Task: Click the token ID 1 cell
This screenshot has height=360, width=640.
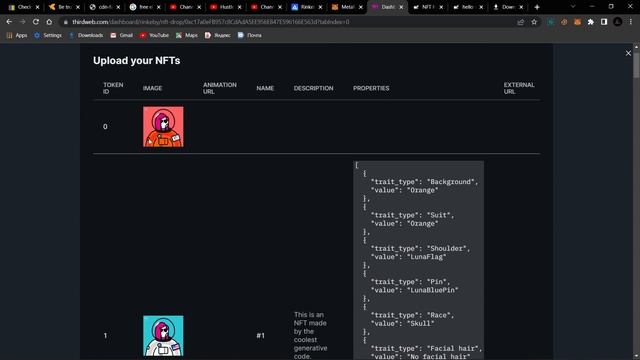Action: pos(105,336)
